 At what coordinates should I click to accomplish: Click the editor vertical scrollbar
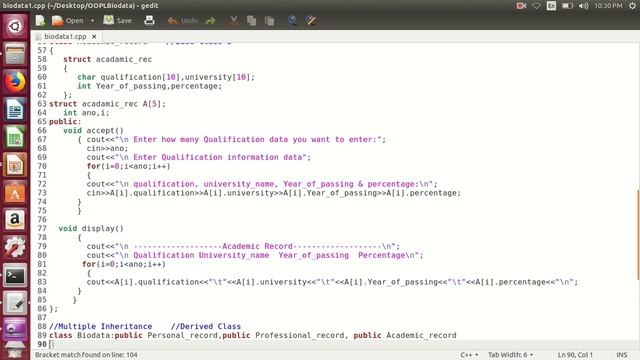coord(638,235)
